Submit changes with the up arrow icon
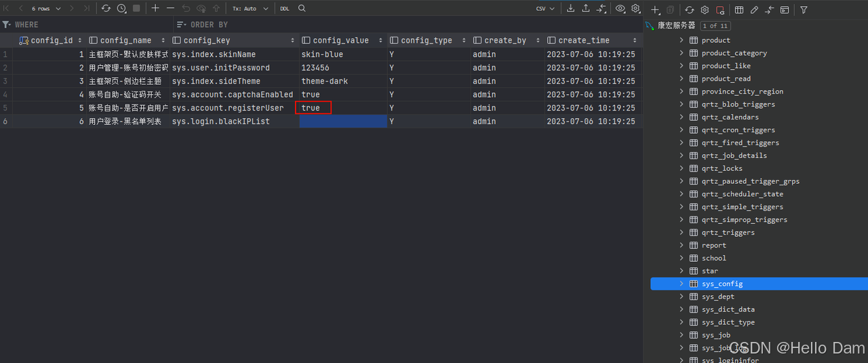This screenshot has height=363, width=868. click(x=216, y=8)
